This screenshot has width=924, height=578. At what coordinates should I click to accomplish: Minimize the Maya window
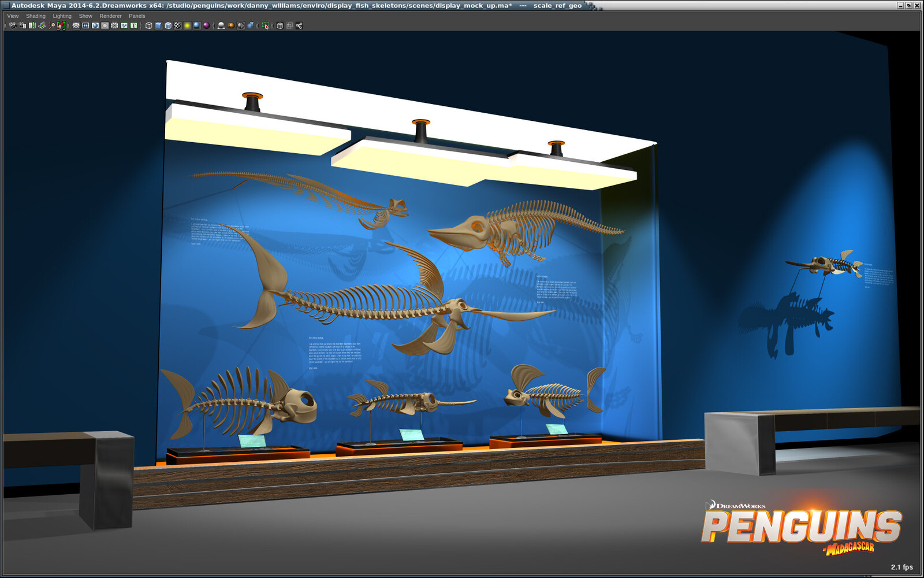[x=900, y=5]
